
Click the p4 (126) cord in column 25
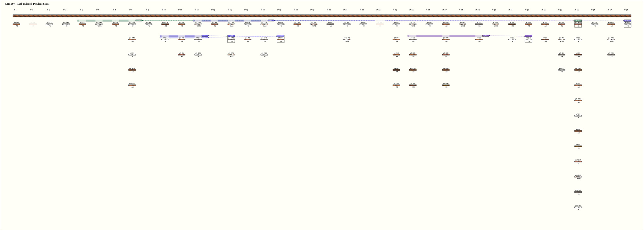(x=413, y=70)
